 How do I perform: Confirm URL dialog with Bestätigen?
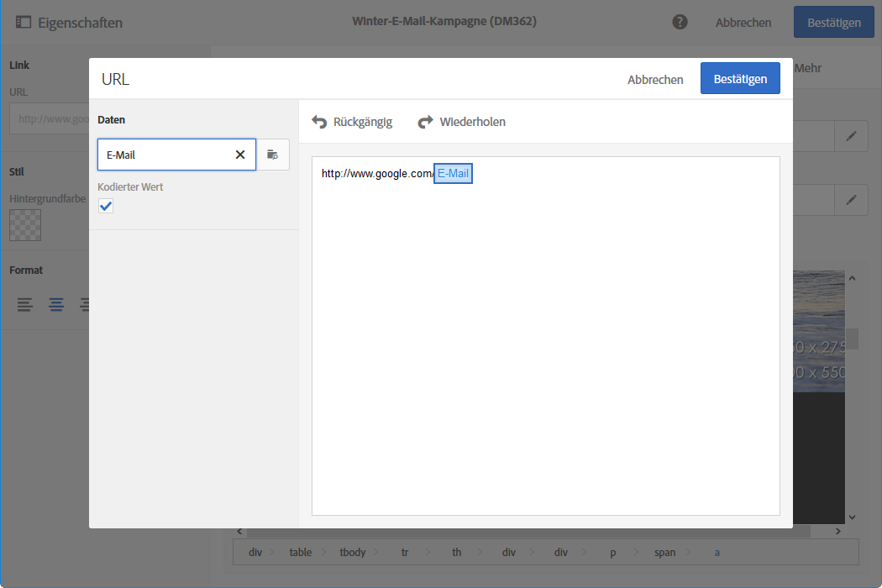pyautogui.click(x=740, y=79)
